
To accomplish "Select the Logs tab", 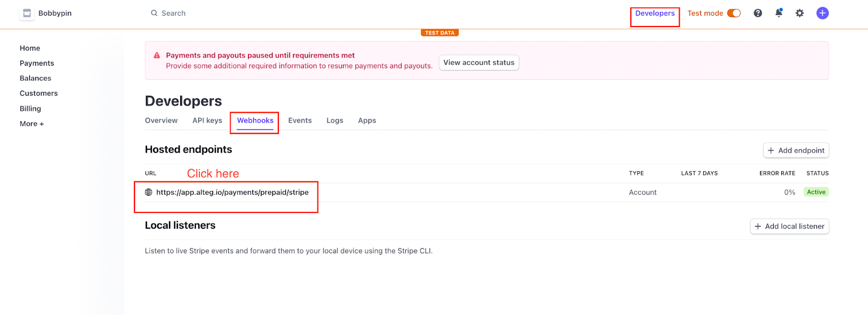I will pyautogui.click(x=335, y=121).
